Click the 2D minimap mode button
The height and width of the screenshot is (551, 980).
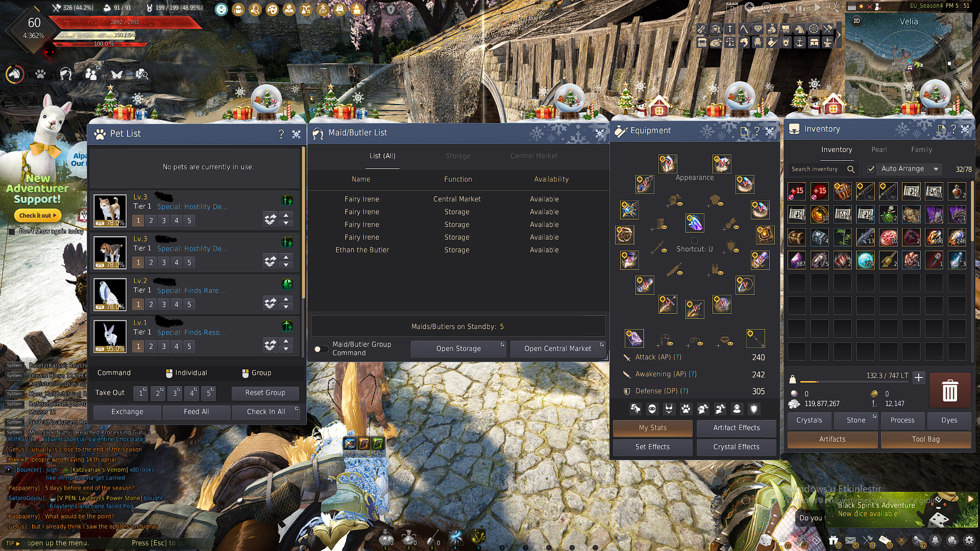point(856,21)
